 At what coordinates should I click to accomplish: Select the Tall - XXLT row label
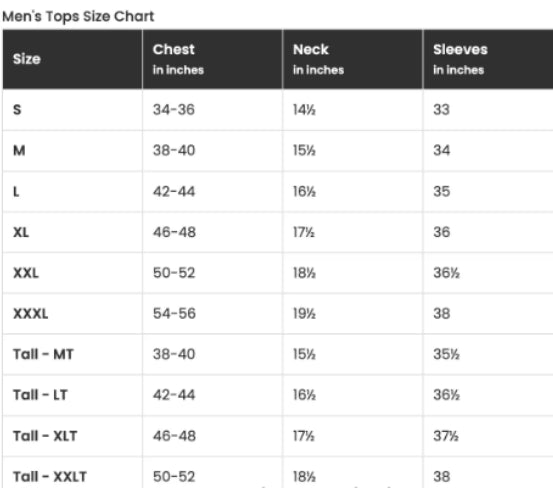pyautogui.click(x=50, y=477)
